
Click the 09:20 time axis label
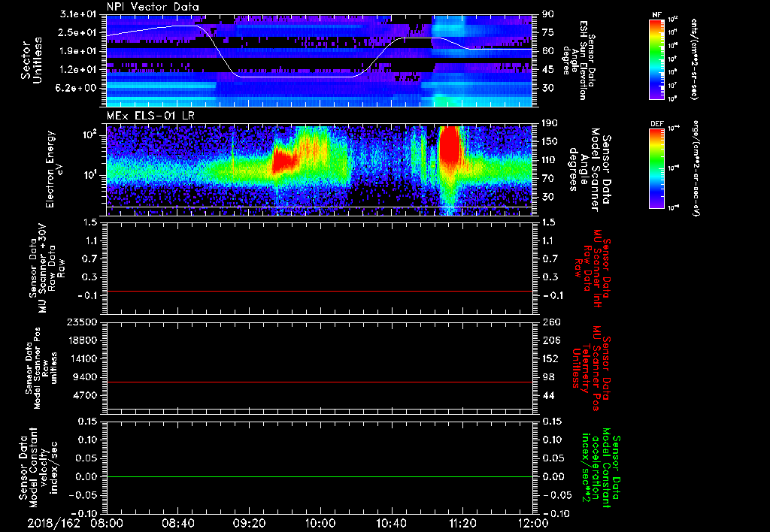point(249,523)
